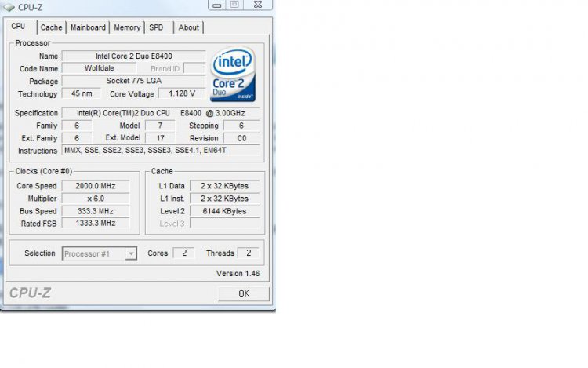Minimize the CPU-Z window
This screenshot has height=368, width=588.
[x=216, y=5]
